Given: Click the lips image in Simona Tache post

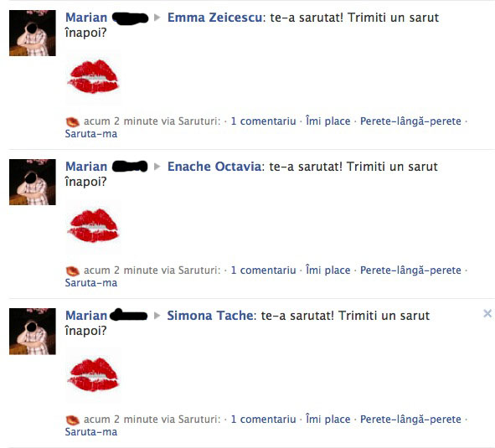Looking at the screenshot, I should tap(93, 375).
